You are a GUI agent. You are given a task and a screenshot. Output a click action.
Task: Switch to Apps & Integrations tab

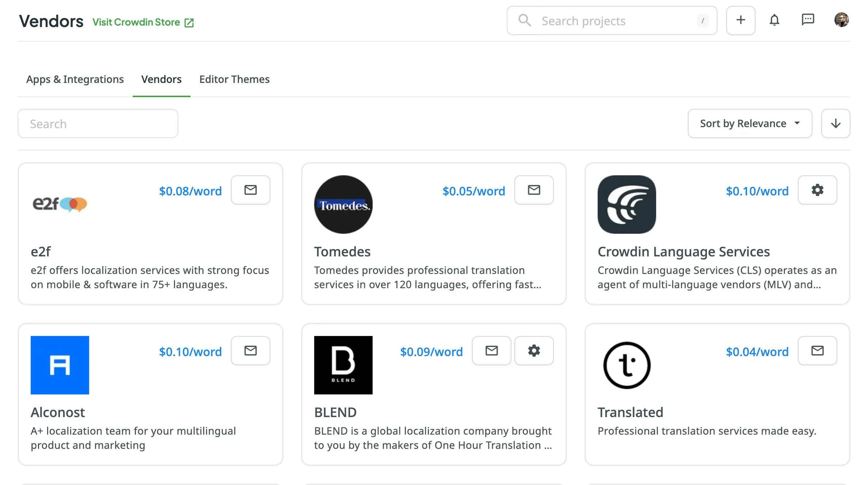[75, 79]
